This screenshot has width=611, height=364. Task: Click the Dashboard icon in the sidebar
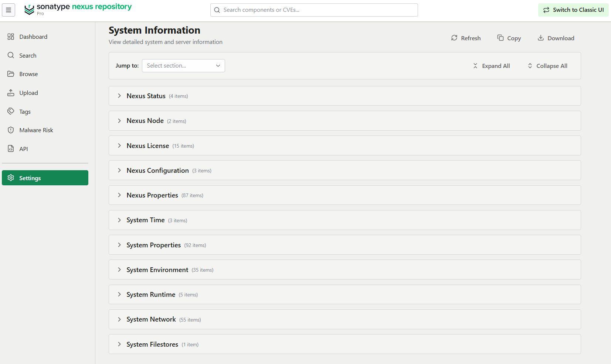11,37
